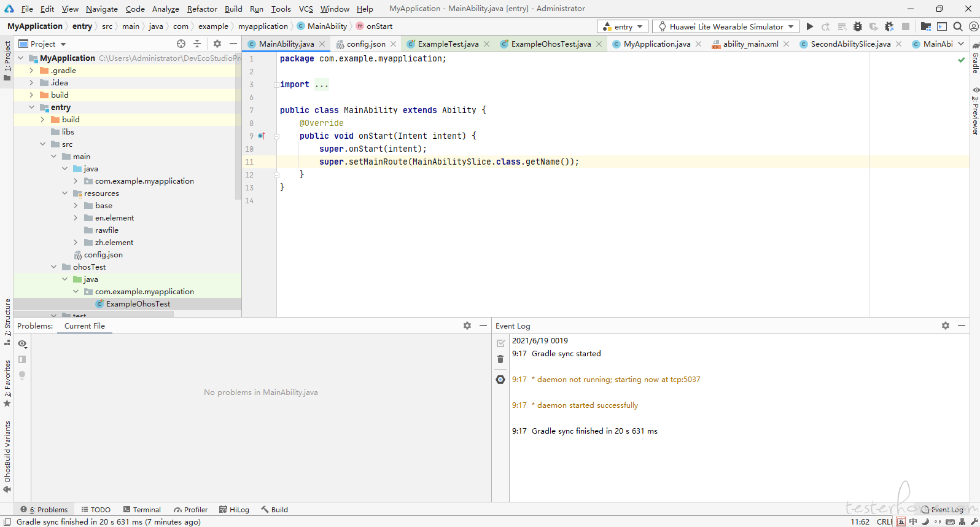Close the MainAbility.java tab
Viewport: 980px width, 527px height.
coord(322,44)
